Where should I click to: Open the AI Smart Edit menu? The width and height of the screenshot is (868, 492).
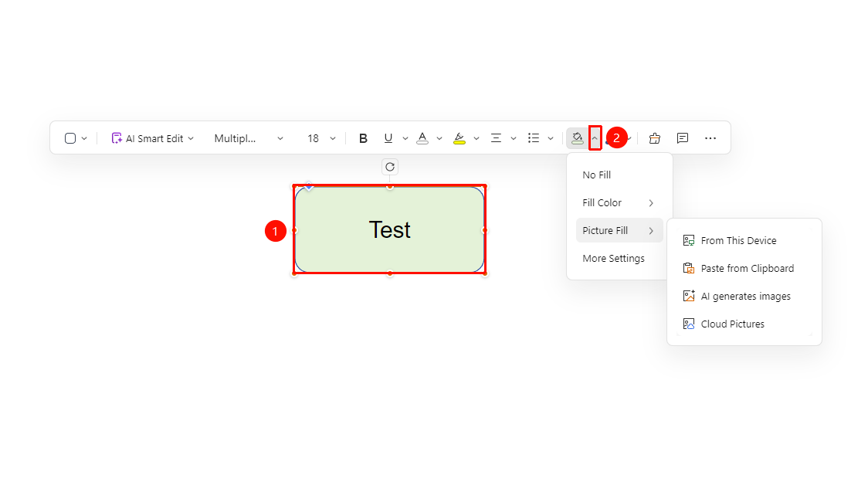point(152,138)
